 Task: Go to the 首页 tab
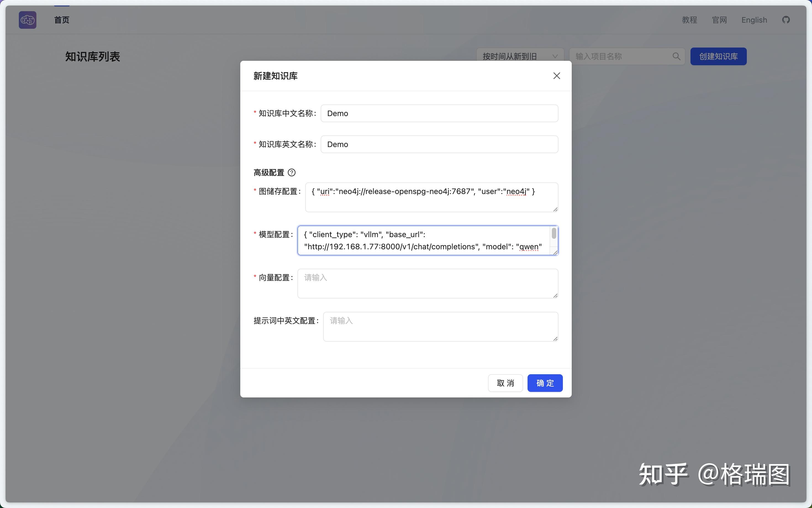62,20
